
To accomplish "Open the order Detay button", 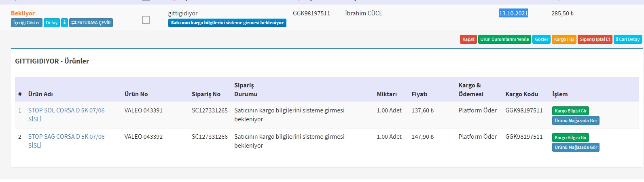I will (52, 23).
